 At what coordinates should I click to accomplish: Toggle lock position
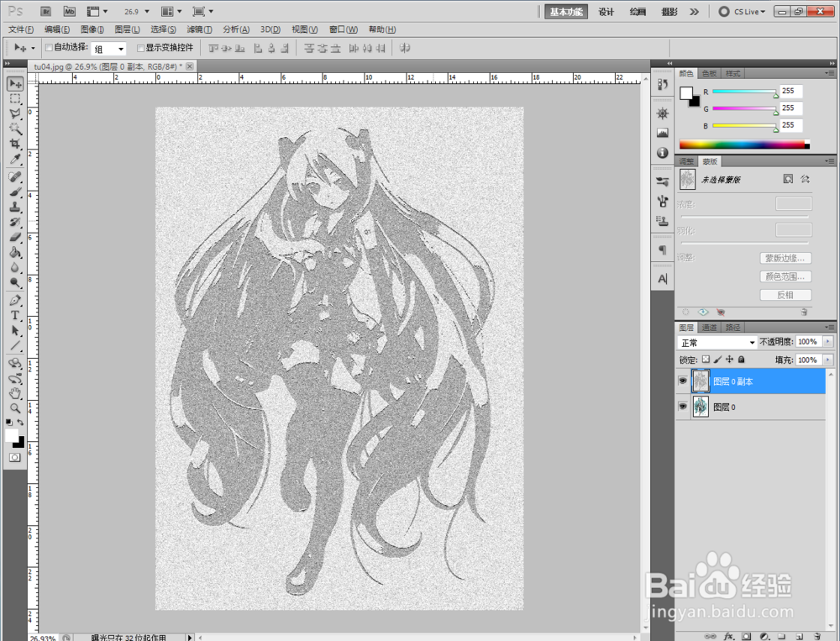click(729, 360)
